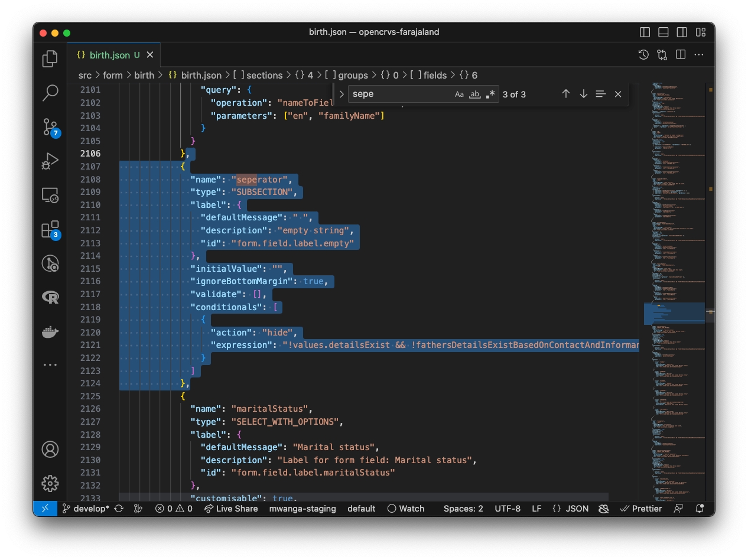Go to next find match

pos(583,94)
